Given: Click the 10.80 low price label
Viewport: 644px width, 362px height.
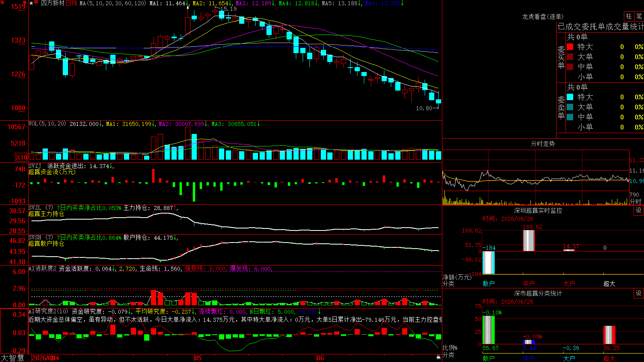Looking at the screenshot, I should 424,108.
